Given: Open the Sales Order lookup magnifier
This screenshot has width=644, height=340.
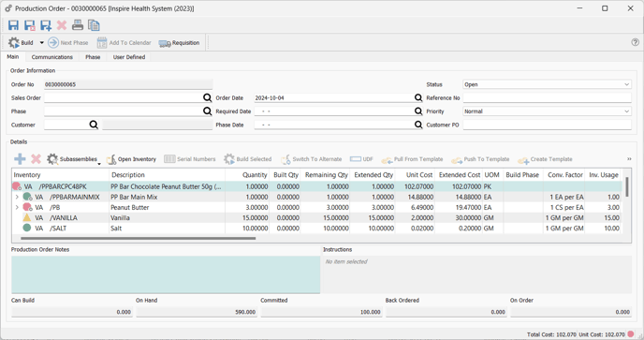Looking at the screenshot, I should [x=208, y=97].
